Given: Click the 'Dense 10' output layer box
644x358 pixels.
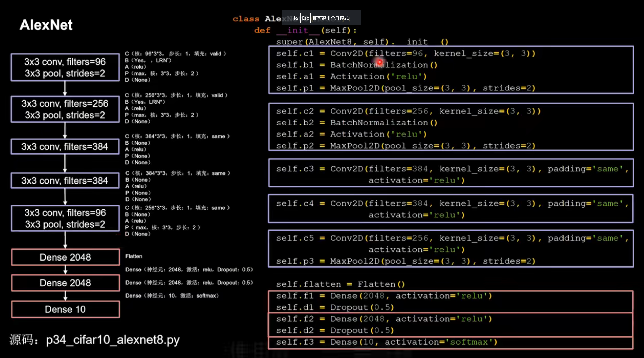Looking at the screenshot, I should pos(65,309).
